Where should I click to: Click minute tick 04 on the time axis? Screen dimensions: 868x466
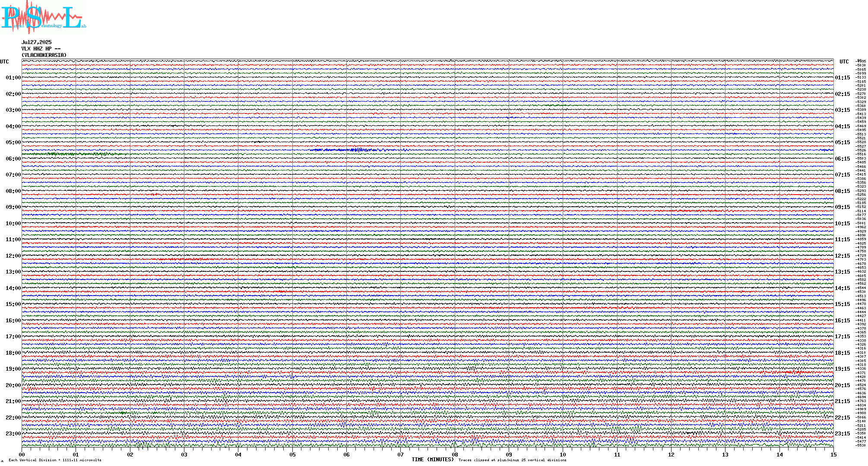[238, 454]
